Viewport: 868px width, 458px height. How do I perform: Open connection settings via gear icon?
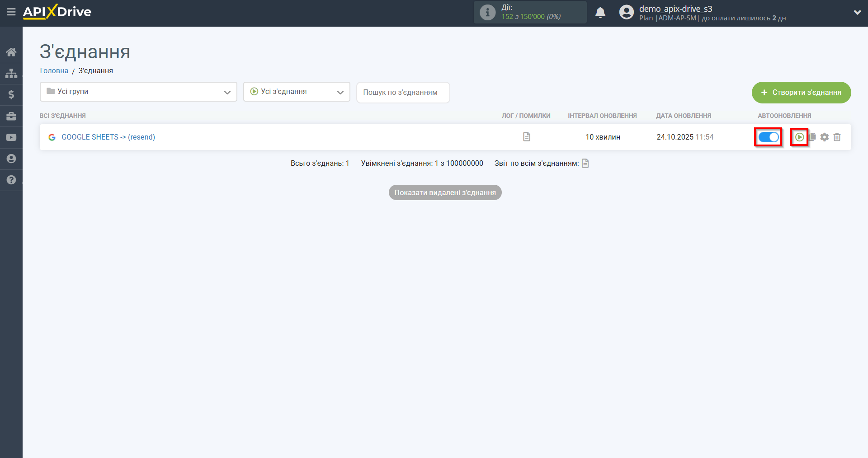click(x=825, y=137)
